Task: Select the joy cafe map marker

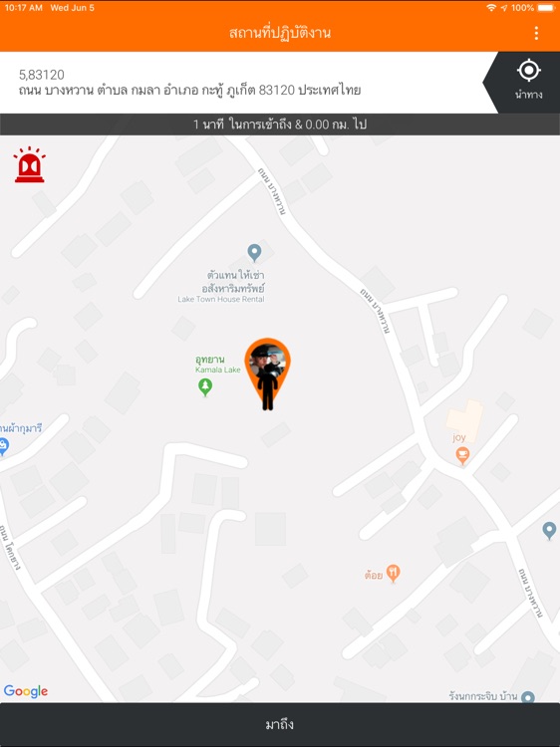Action: click(462, 455)
